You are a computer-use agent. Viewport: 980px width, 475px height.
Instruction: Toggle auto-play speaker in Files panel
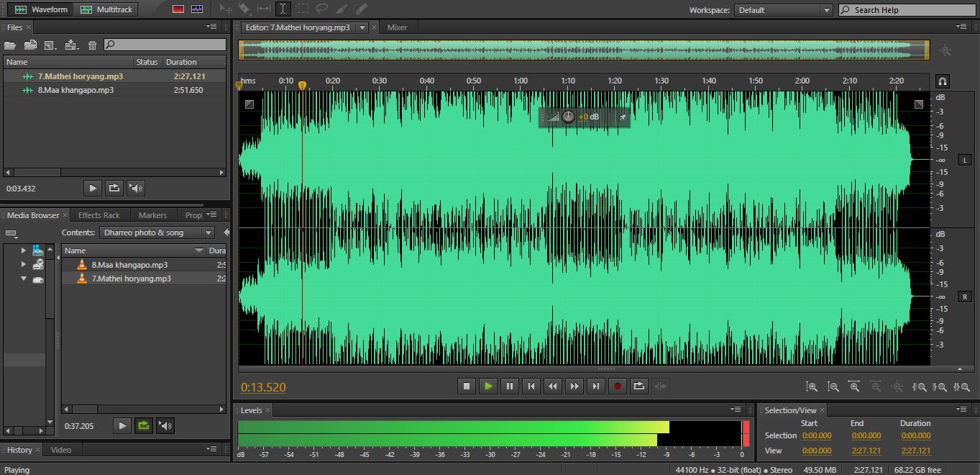136,189
